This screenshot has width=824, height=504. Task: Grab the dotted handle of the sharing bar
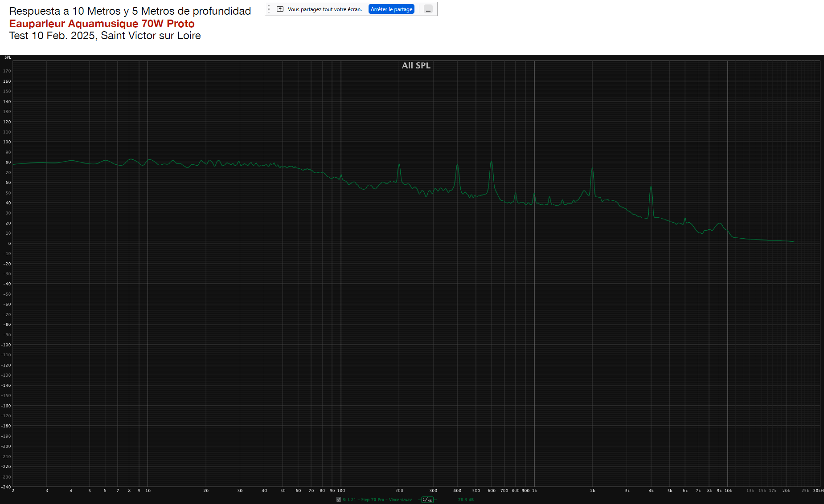[269, 9]
